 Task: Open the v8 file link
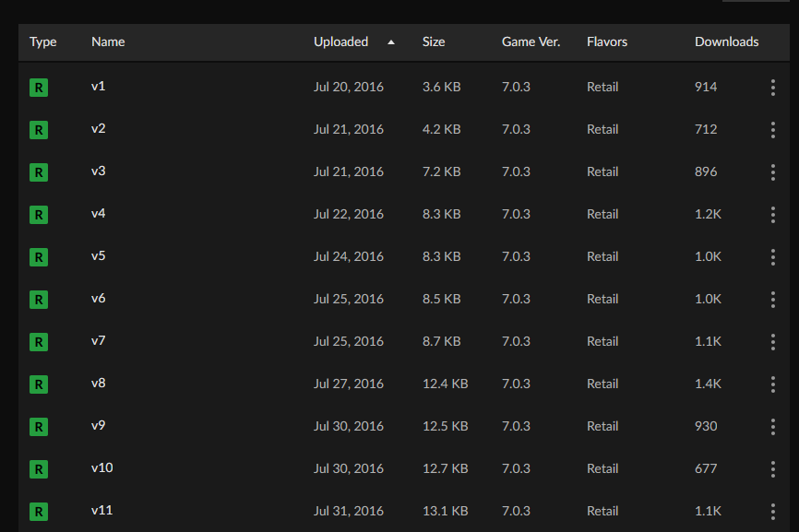(99, 383)
